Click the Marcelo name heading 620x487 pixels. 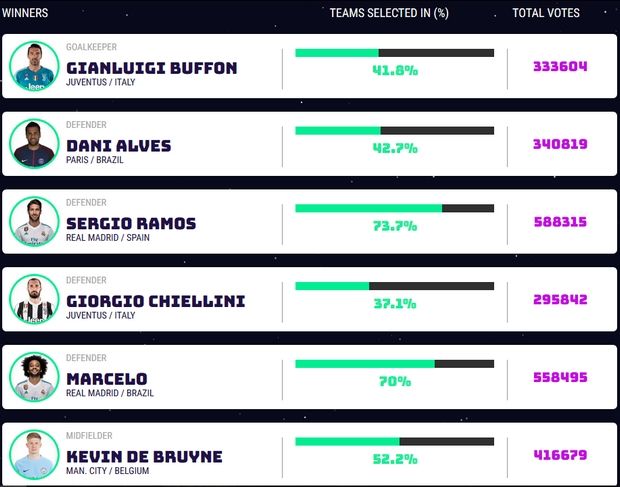[x=106, y=379]
